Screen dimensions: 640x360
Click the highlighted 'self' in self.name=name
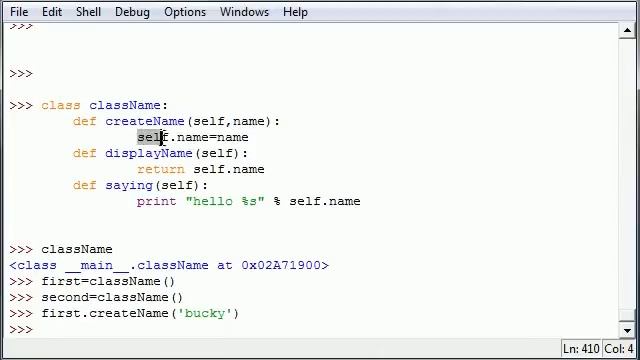(152, 137)
